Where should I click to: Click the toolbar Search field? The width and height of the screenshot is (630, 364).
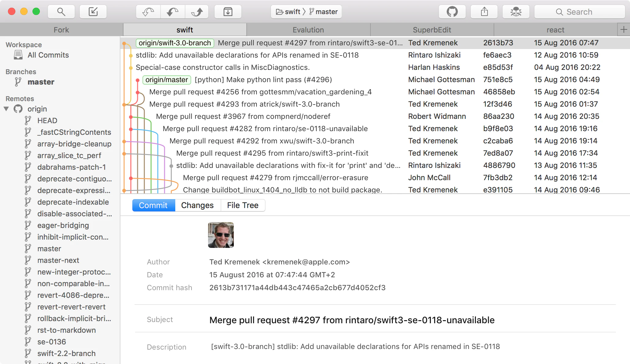(579, 12)
